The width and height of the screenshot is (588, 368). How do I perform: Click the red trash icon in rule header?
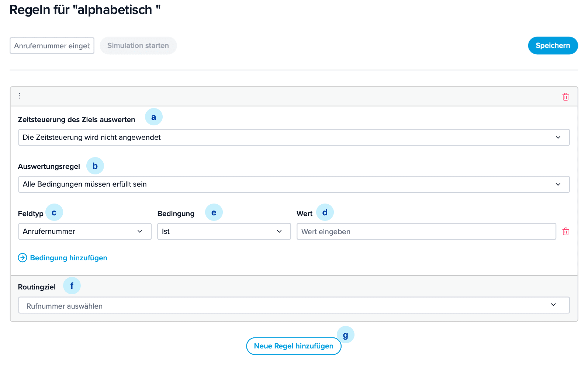565,97
